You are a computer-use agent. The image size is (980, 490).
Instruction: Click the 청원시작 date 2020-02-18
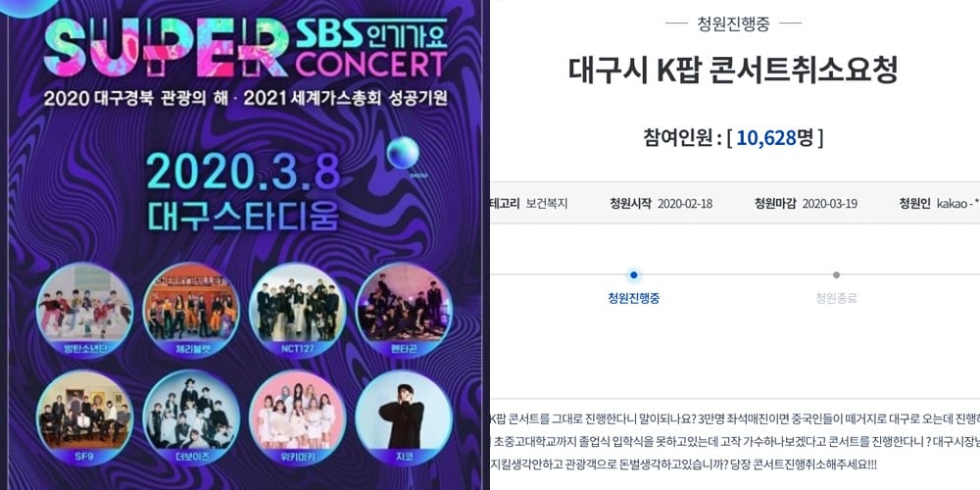click(x=685, y=204)
